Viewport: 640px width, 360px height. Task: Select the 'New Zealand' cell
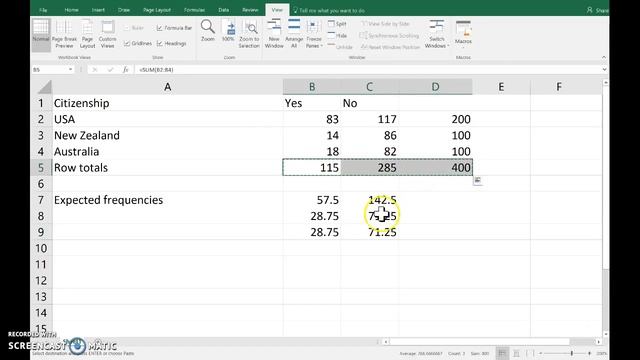168,136
